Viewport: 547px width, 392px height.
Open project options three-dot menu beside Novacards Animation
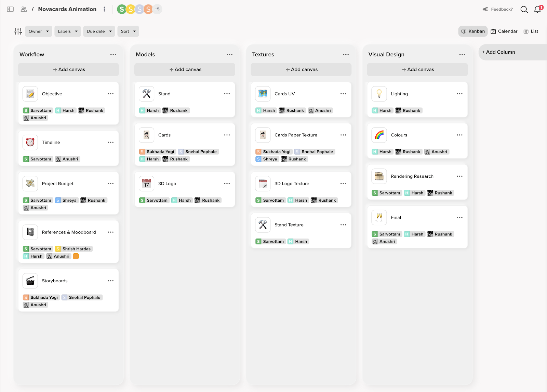click(104, 9)
